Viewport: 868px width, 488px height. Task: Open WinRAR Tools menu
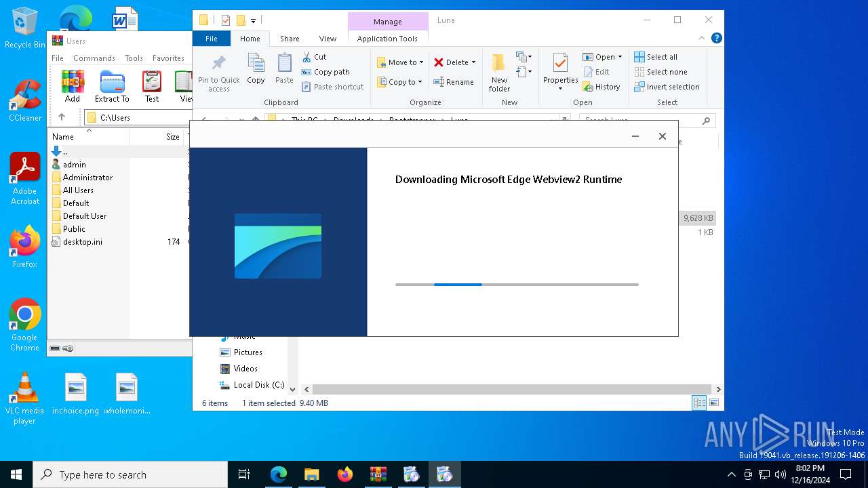pos(134,58)
